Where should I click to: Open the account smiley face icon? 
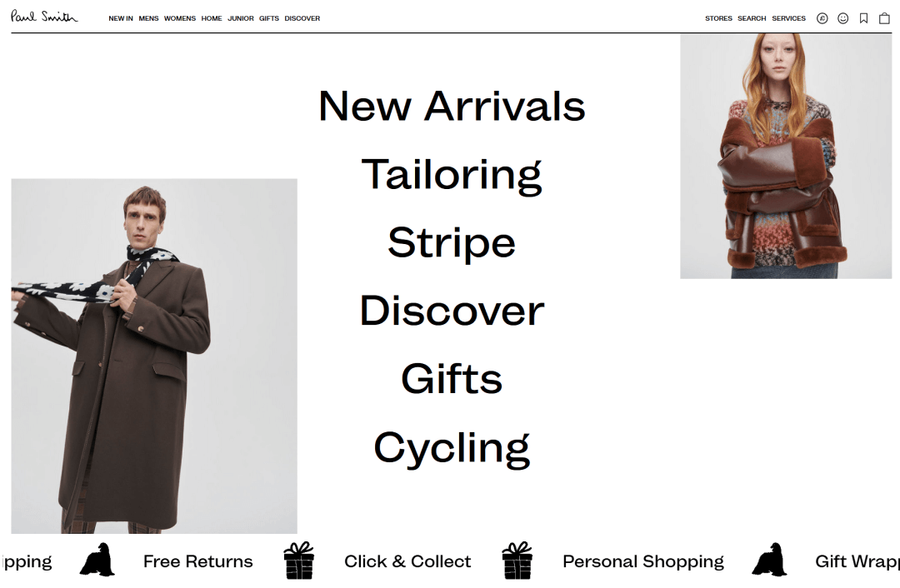[842, 18]
